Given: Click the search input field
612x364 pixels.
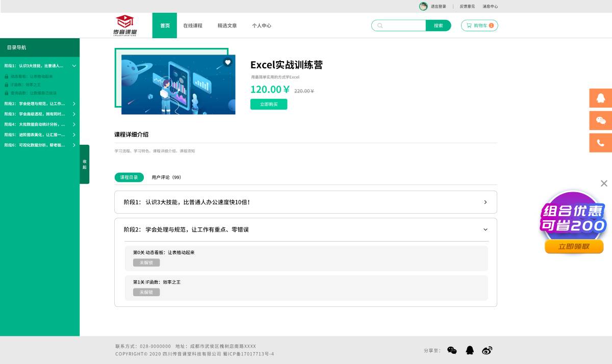Looking at the screenshot, I should (x=400, y=25).
